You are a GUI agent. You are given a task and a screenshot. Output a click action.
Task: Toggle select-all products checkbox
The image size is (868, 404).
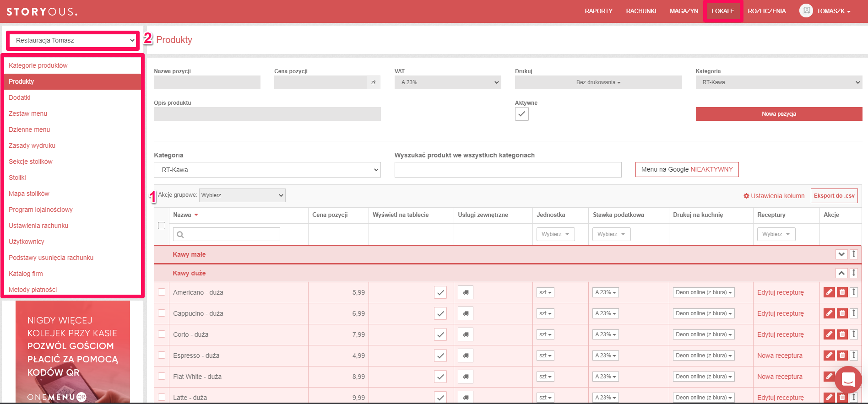coord(162,226)
